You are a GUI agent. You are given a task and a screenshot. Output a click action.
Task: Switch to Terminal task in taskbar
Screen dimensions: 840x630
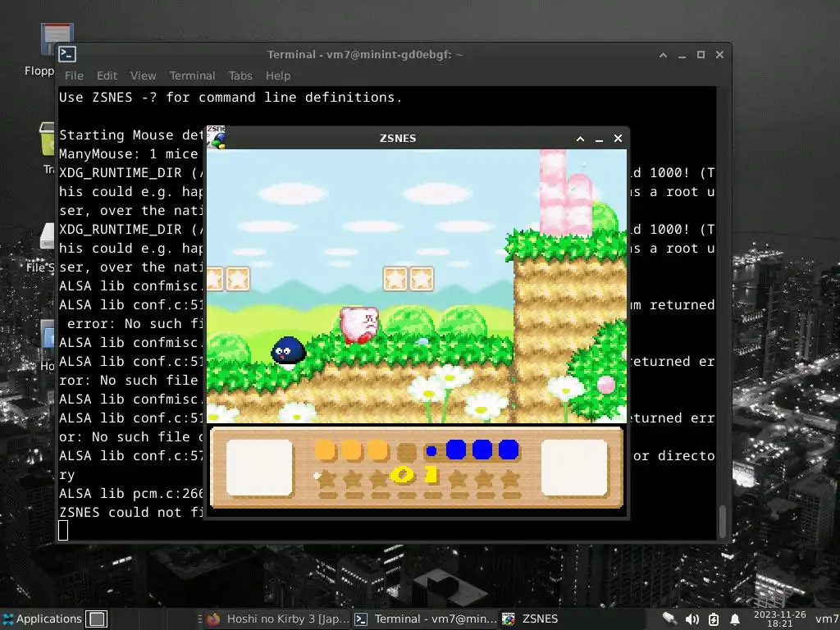pyautogui.click(x=427, y=619)
